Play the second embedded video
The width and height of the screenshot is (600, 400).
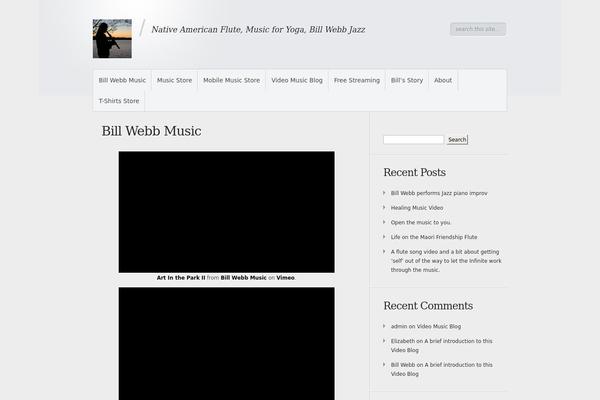(227, 344)
